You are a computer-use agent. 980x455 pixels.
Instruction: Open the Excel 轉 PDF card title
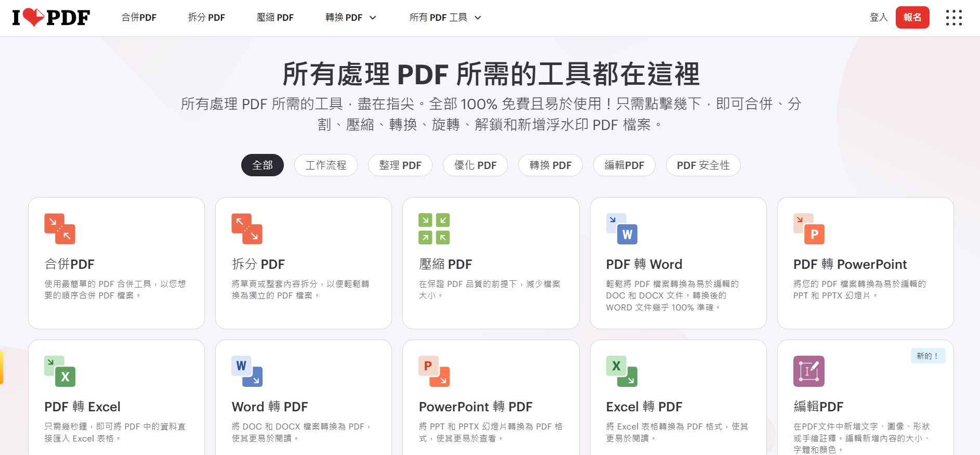click(x=644, y=407)
